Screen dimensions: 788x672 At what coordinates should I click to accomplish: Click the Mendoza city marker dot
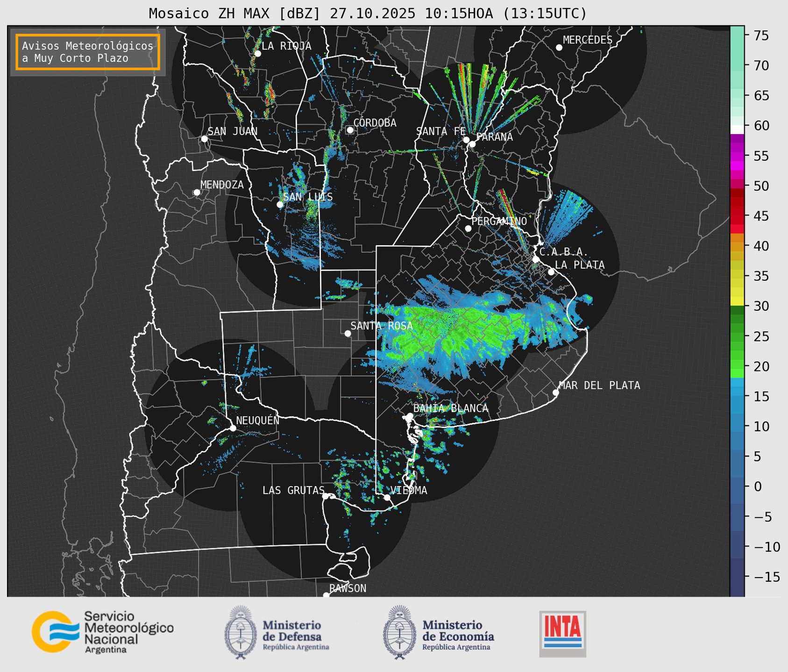point(197,193)
